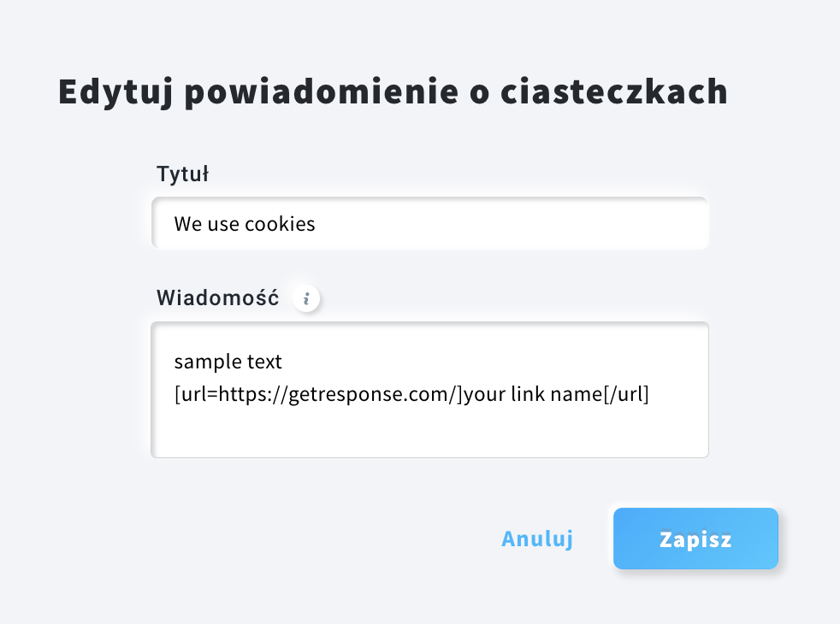Click the info icon beside Wiadomość
The width and height of the screenshot is (840, 624).
[306, 298]
